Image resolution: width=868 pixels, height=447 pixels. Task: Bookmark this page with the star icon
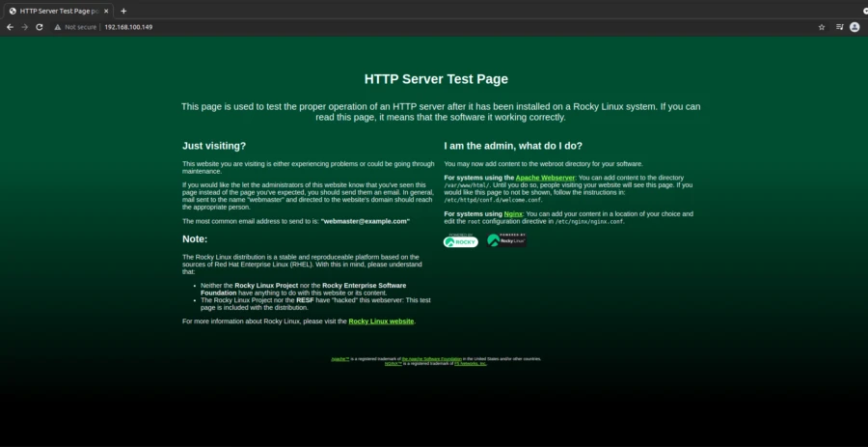(x=822, y=27)
